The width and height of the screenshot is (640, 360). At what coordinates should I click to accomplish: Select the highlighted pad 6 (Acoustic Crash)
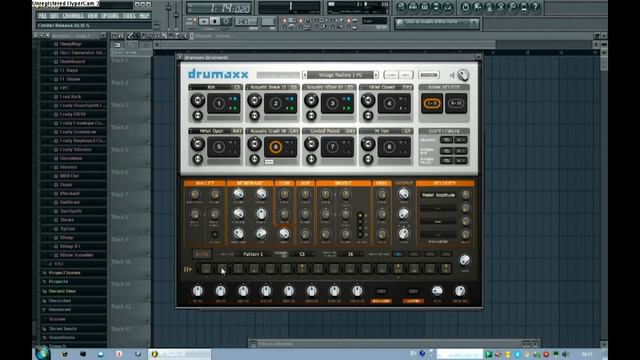[276, 147]
